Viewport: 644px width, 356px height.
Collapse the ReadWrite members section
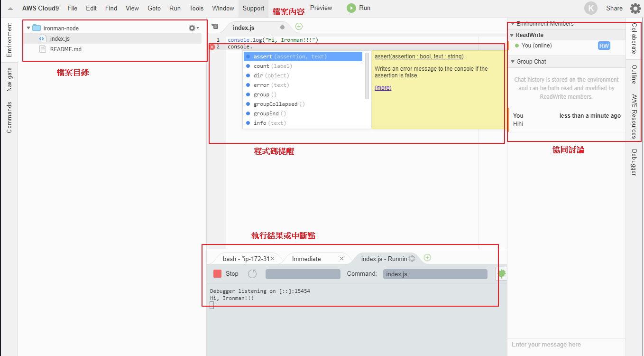[512, 35]
